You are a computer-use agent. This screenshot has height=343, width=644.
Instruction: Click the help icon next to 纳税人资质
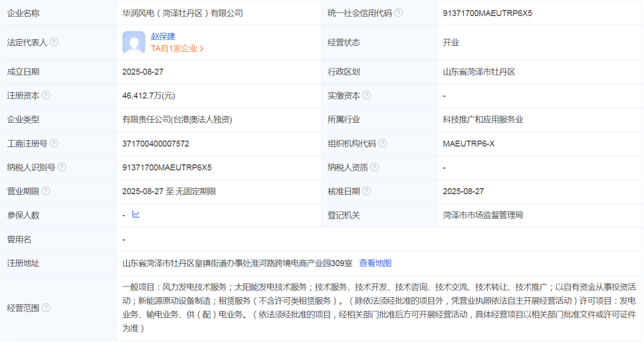374,167
